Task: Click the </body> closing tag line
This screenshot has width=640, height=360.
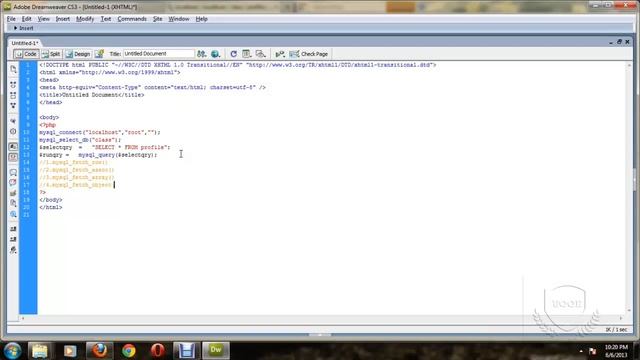Action: 51,200
